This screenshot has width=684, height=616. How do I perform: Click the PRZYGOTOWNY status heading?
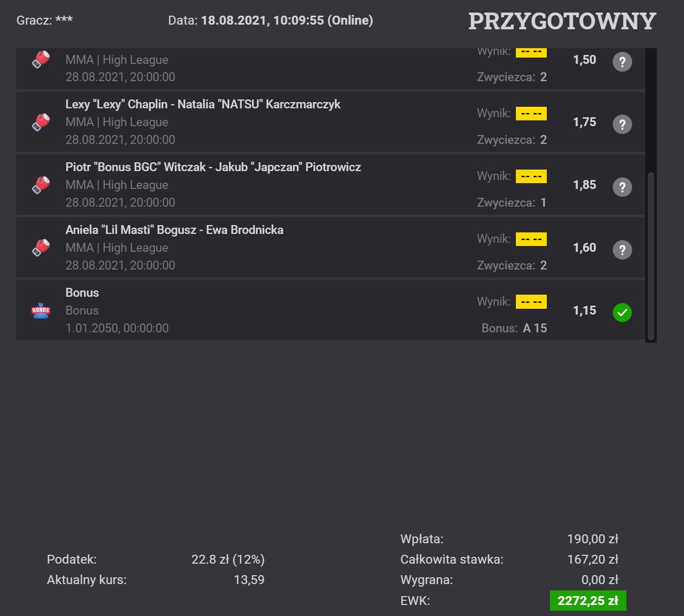pos(562,21)
